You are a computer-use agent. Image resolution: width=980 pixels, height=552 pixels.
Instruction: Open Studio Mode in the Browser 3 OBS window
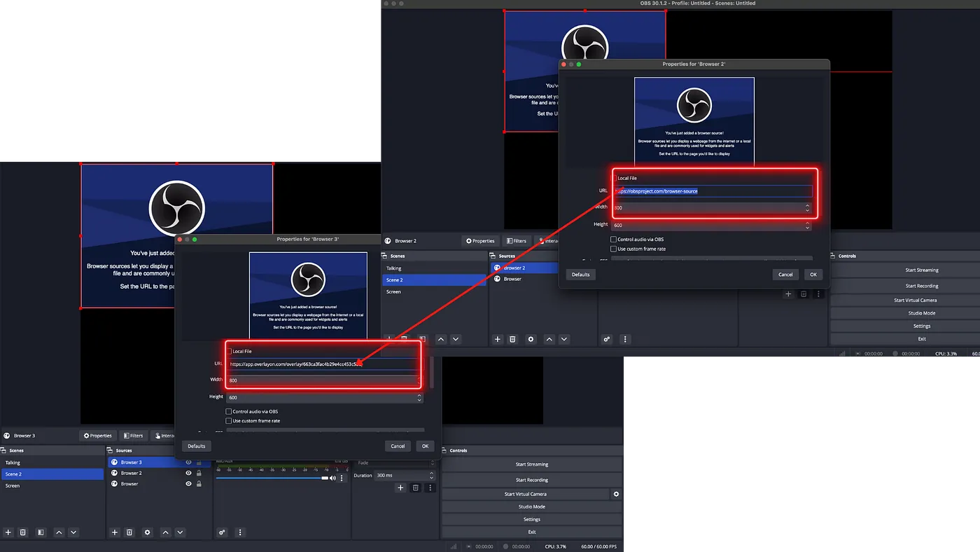tap(532, 506)
